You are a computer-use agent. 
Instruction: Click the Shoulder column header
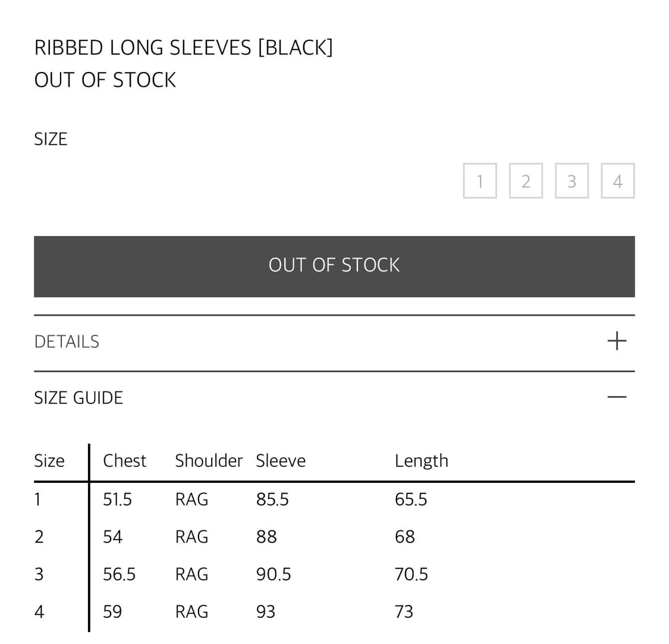click(x=208, y=461)
